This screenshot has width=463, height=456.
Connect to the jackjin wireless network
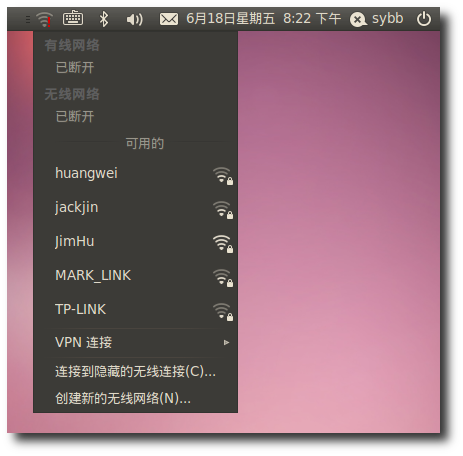136,208
